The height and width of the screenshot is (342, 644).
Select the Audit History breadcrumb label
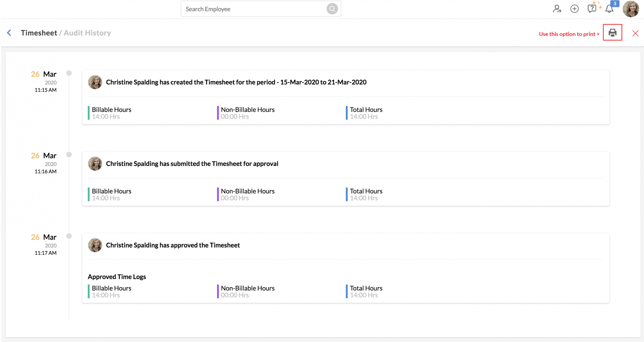(87, 32)
